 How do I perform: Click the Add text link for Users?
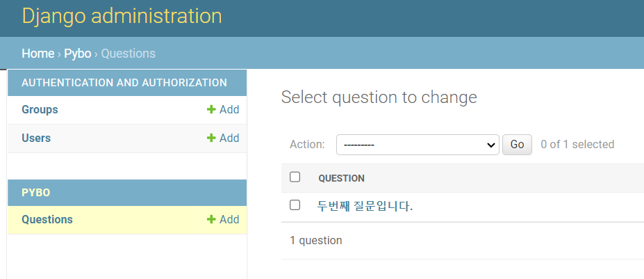229,138
